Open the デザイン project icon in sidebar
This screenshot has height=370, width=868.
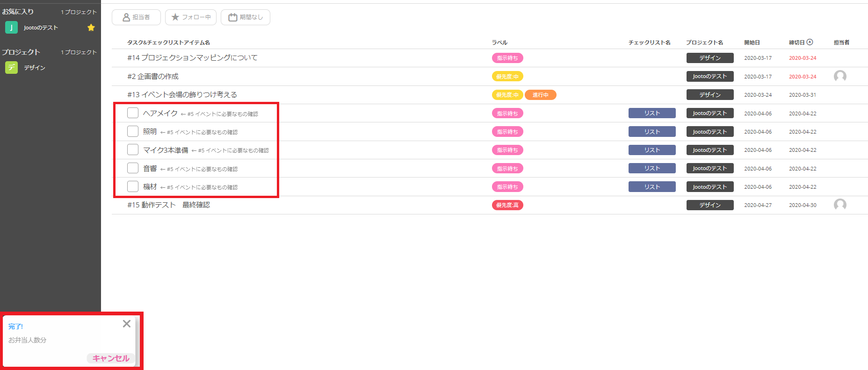pos(11,68)
